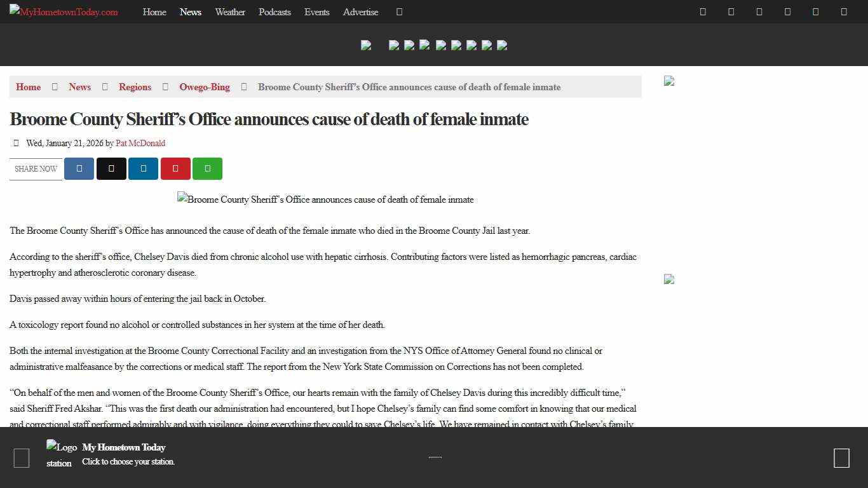The height and width of the screenshot is (488, 868).
Task: Pin the article to Pinterest
Action: click(x=175, y=168)
